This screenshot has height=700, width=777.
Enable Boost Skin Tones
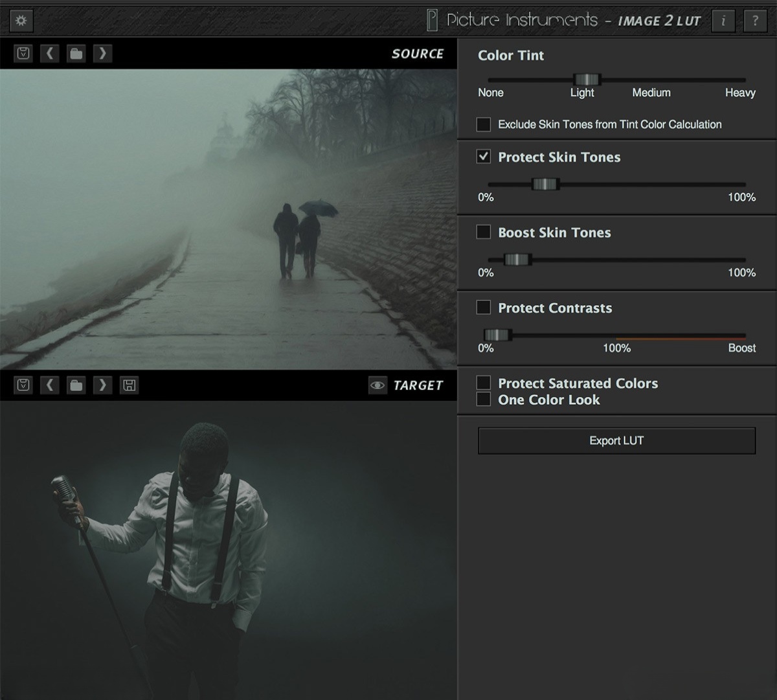coord(483,232)
